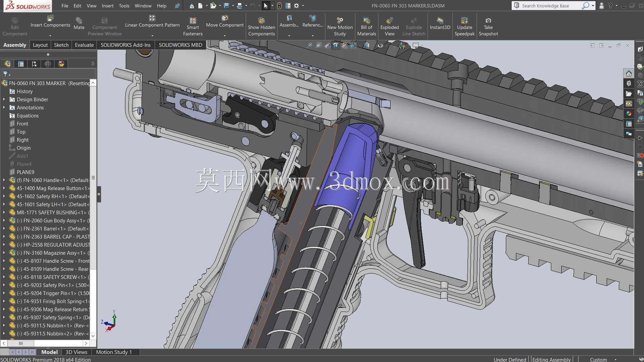Click the user login icon
This screenshot has width=644, height=362.
coord(601,6)
